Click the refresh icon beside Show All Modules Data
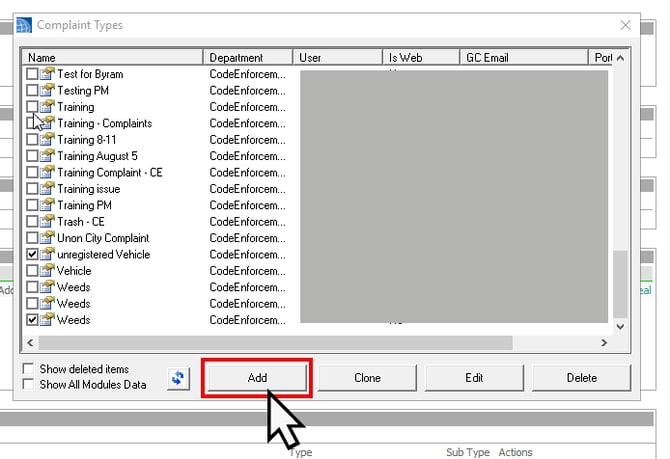The image size is (670, 459). [x=178, y=378]
